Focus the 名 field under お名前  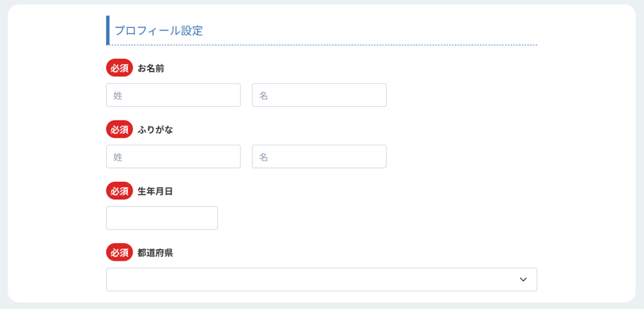319,95
